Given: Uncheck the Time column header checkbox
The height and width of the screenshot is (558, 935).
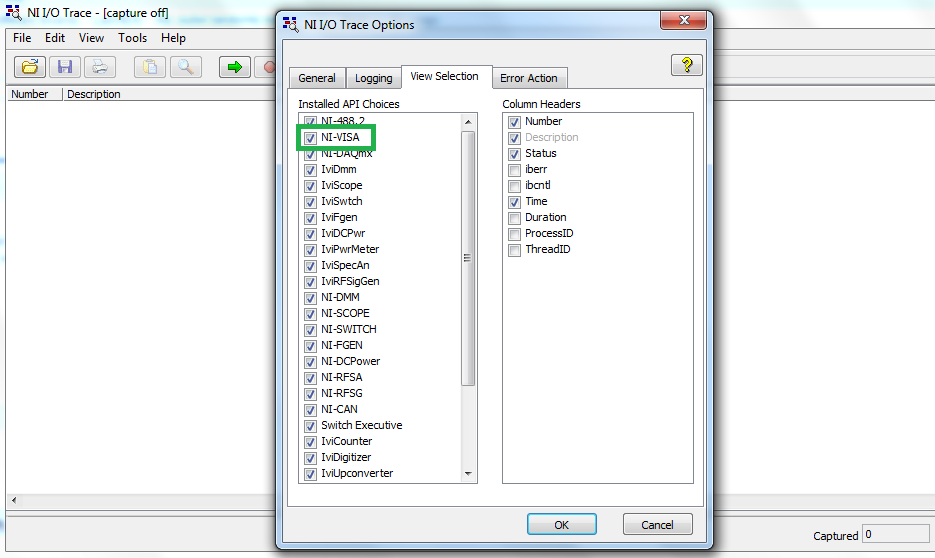Looking at the screenshot, I should tap(514, 202).
